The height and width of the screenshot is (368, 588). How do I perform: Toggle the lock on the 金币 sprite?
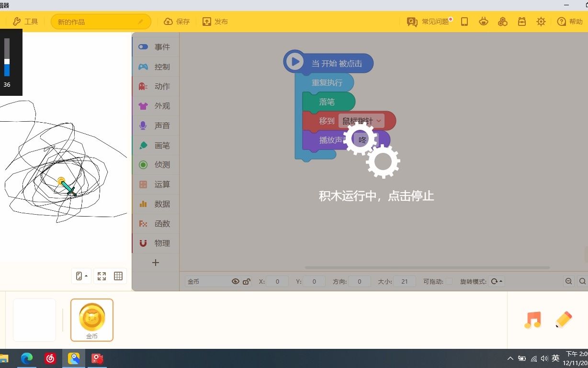pyautogui.click(x=246, y=281)
